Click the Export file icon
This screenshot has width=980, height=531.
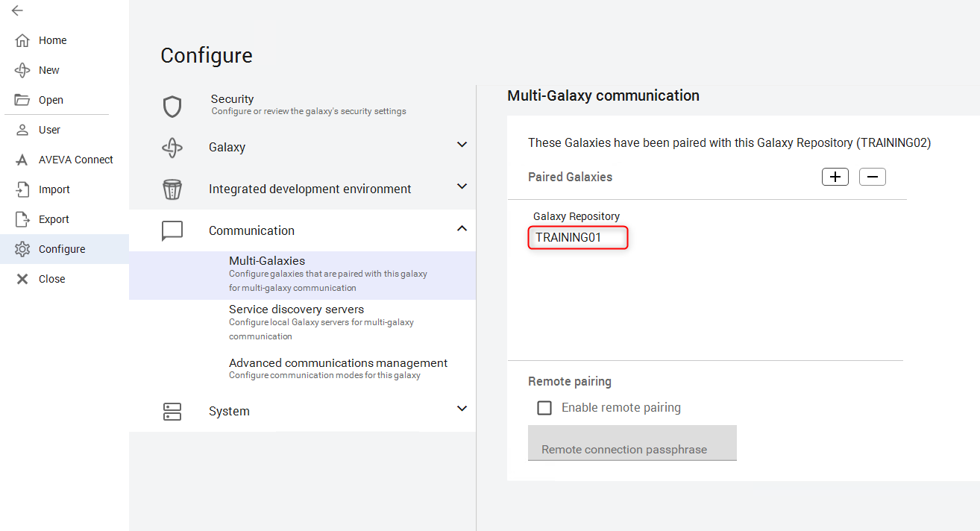pyautogui.click(x=22, y=219)
